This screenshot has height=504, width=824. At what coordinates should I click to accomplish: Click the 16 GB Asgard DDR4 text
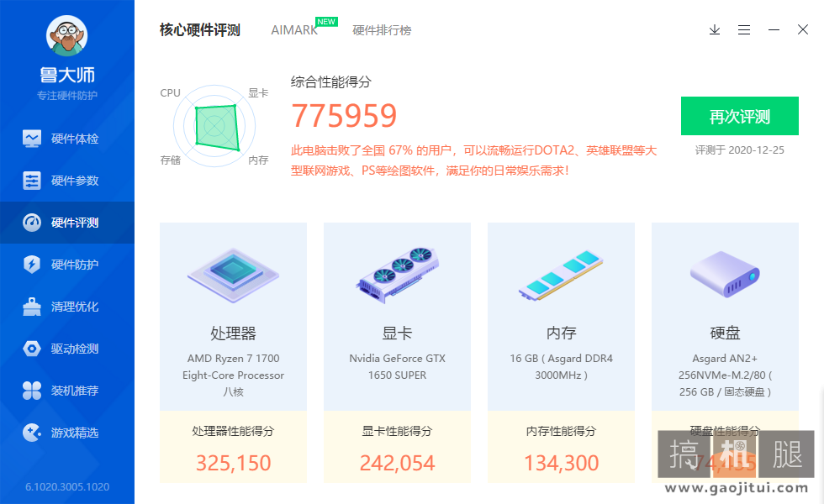(x=562, y=366)
